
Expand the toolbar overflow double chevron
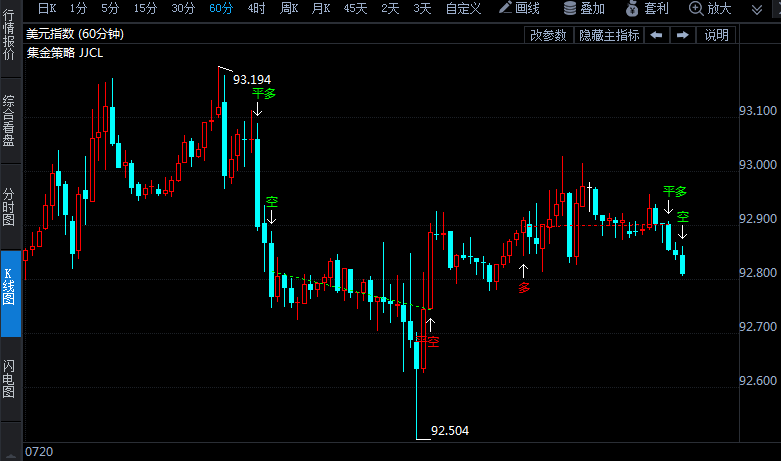(757, 9)
